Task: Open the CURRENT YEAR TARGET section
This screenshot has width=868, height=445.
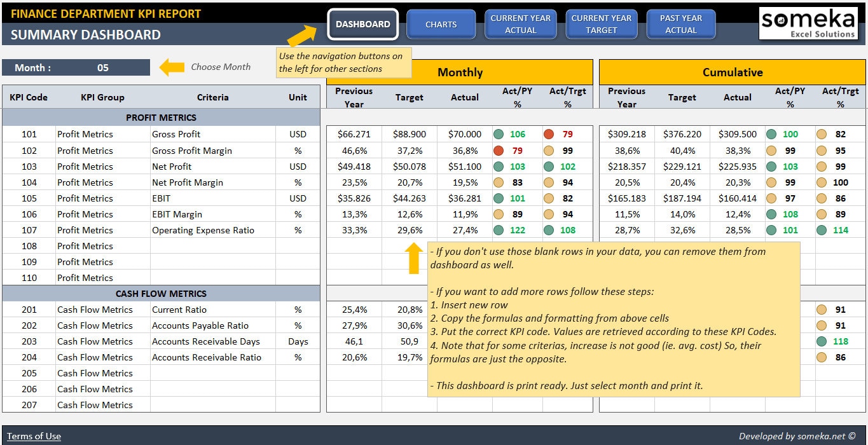Action: point(602,24)
